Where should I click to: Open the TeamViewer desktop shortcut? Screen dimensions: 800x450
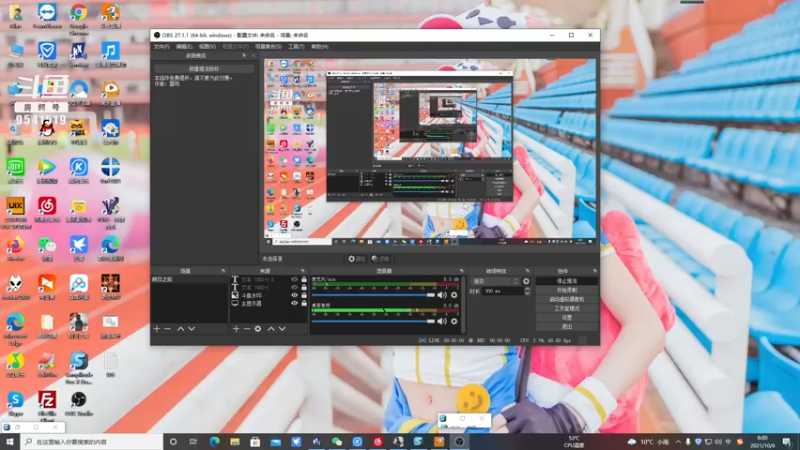(x=47, y=16)
